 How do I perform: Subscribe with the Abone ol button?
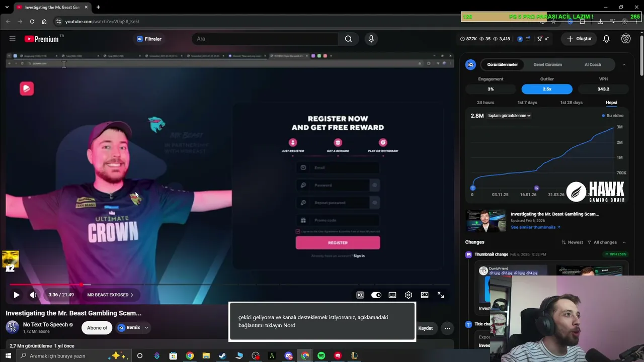point(97,328)
